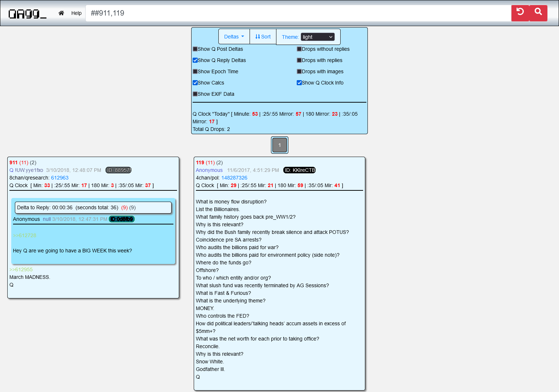Click the Q Clock line of drop 119
This screenshot has height=392, width=559.
tap(270, 185)
